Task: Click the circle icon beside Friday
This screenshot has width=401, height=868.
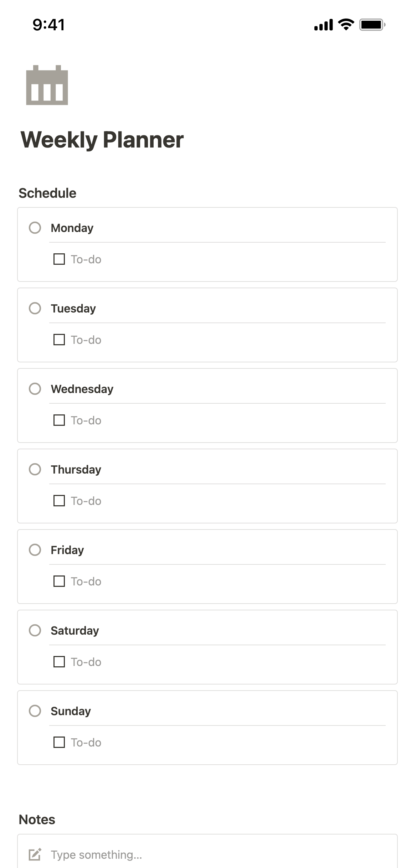Action: (35, 550)
